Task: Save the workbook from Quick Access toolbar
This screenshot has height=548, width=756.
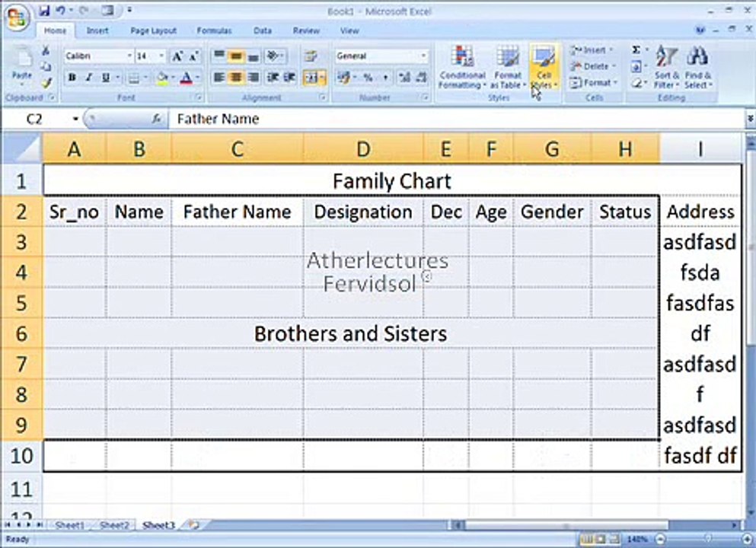Action: [x=44, y=11]
